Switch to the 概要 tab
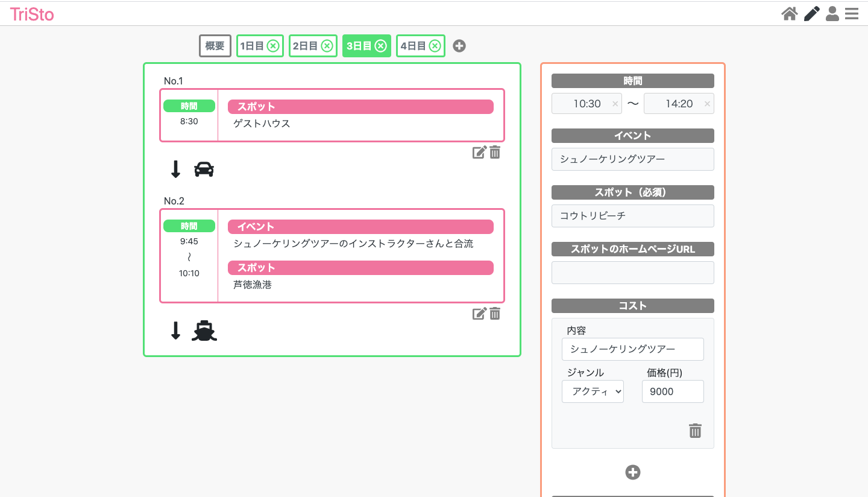Image resolution: width=868 pixels, height=497 pixels. pos(215,46)
